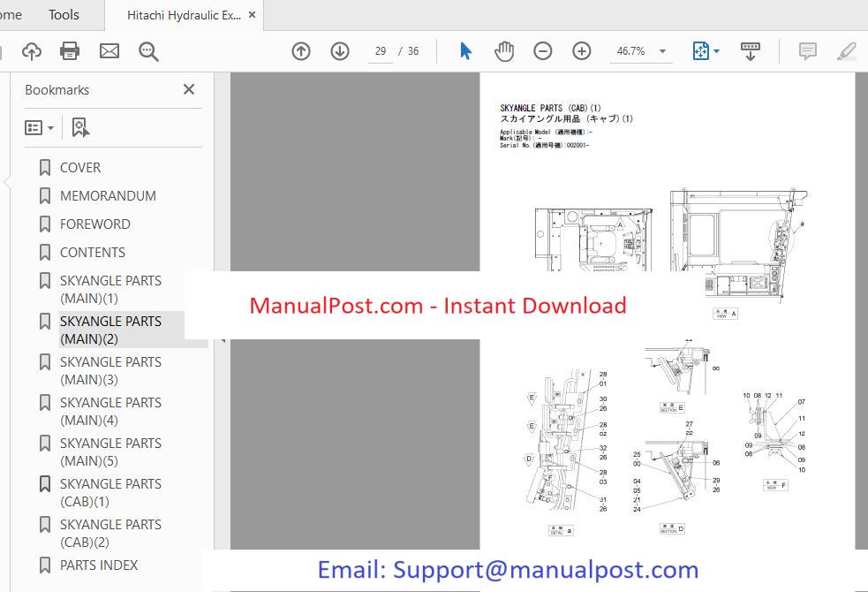
Task: Open the bookmarks options list dropdown
Action: pos(40,128)
